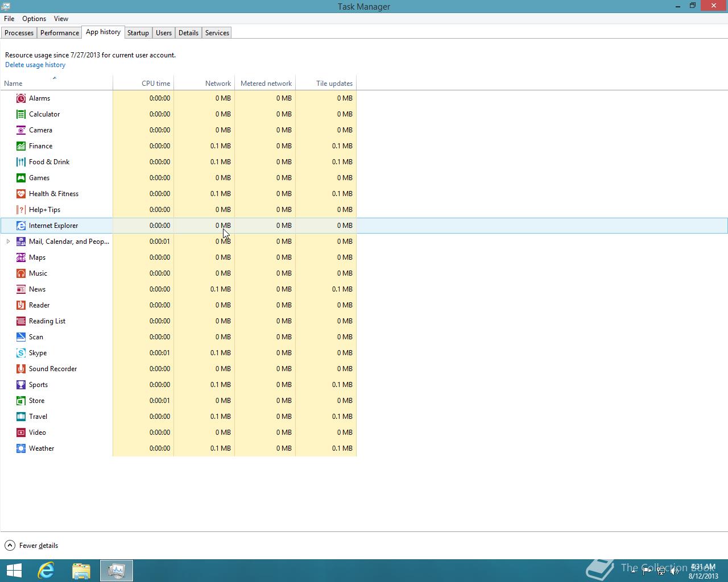
Task: Click the Music app icon
Action: (x=21, y=273)
